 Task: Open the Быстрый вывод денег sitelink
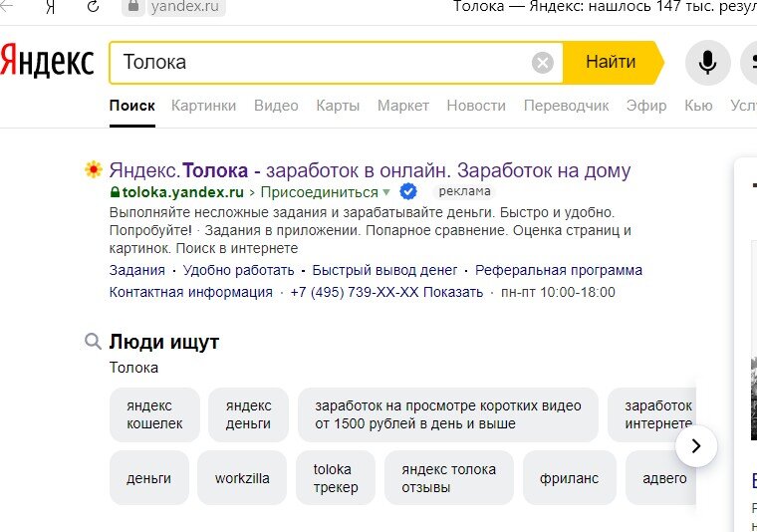(x=384, y=270)
